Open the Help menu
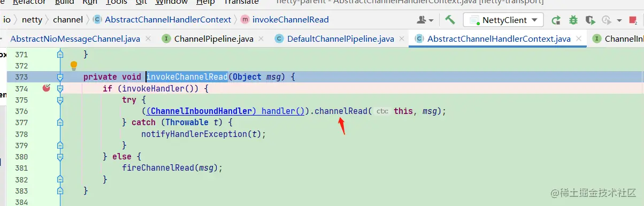Screen dimensions: 644x206 205,2
